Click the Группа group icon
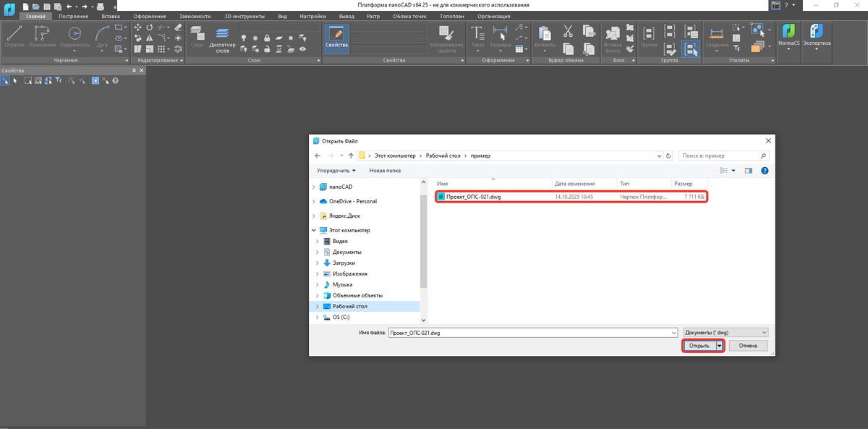868x429 pixels. [649, 36]
